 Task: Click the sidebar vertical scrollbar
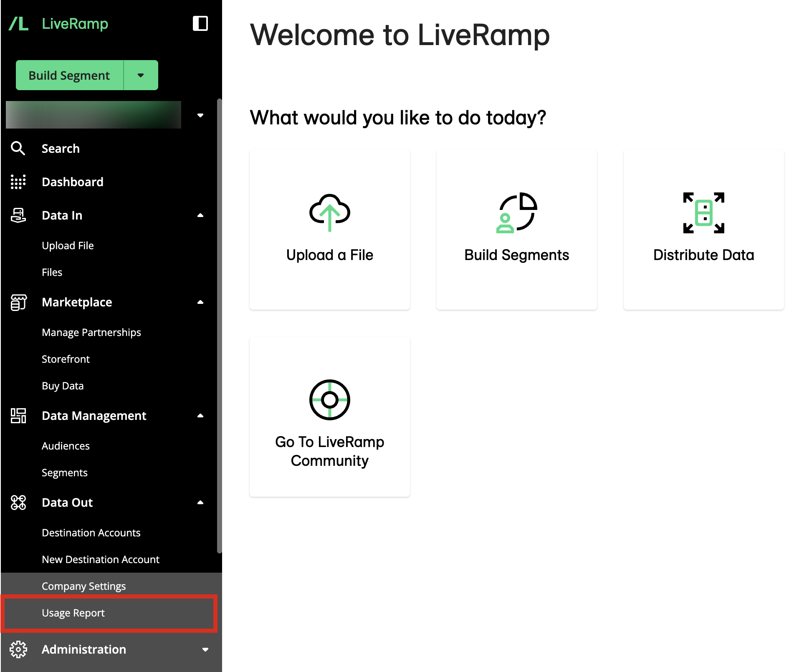(219, 326)
